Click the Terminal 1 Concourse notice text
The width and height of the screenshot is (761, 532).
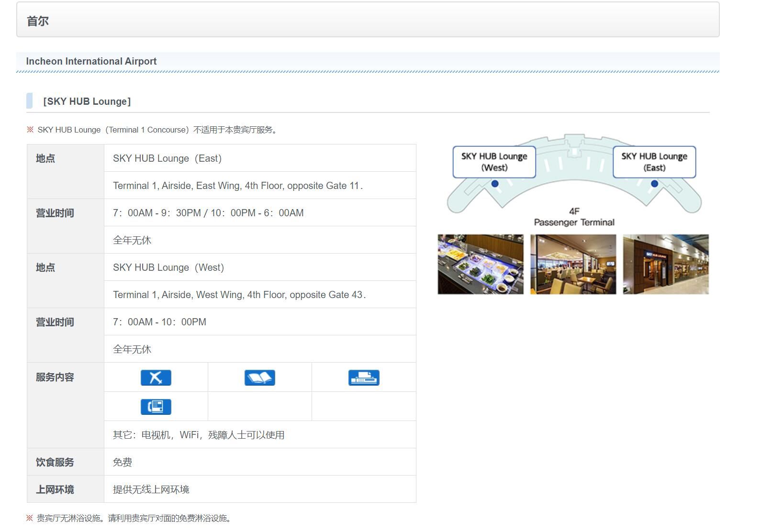[157, 130]
